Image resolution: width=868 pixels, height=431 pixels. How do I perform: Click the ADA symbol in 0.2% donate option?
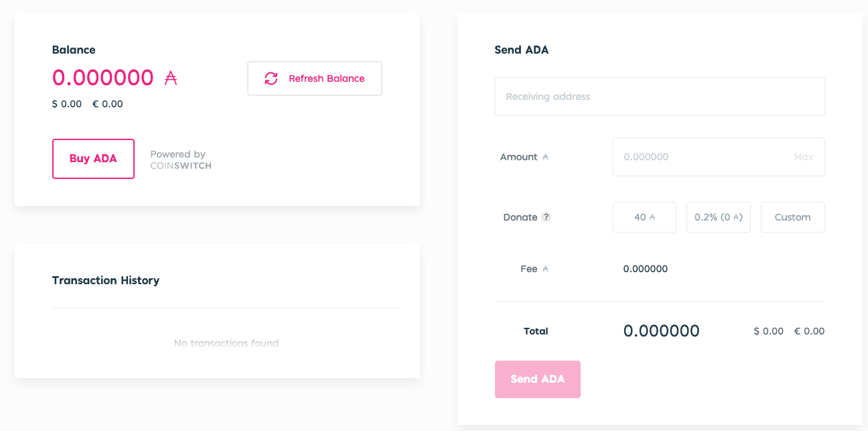736,217
